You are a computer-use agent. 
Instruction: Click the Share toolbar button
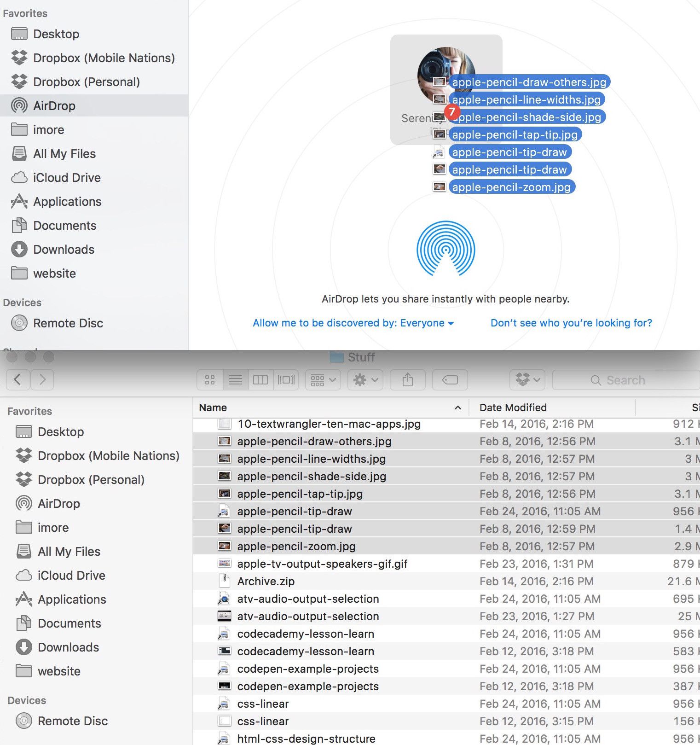tap(407, 380)
